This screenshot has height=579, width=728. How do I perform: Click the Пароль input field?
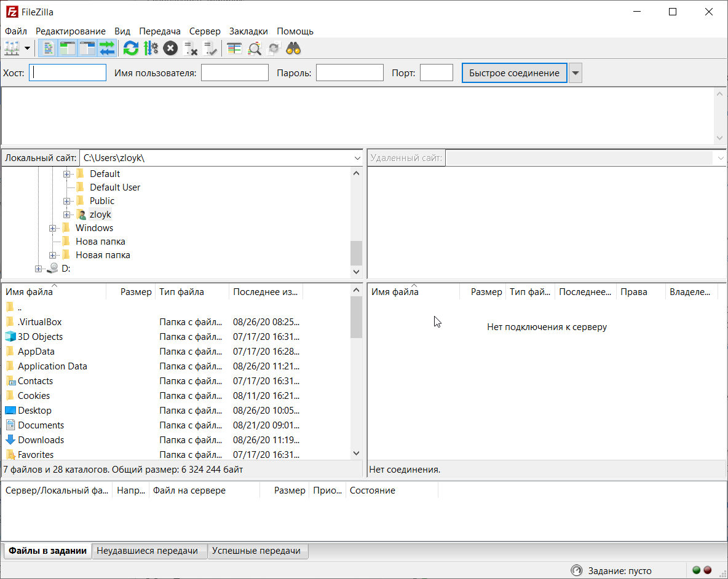tap(350, 73)
